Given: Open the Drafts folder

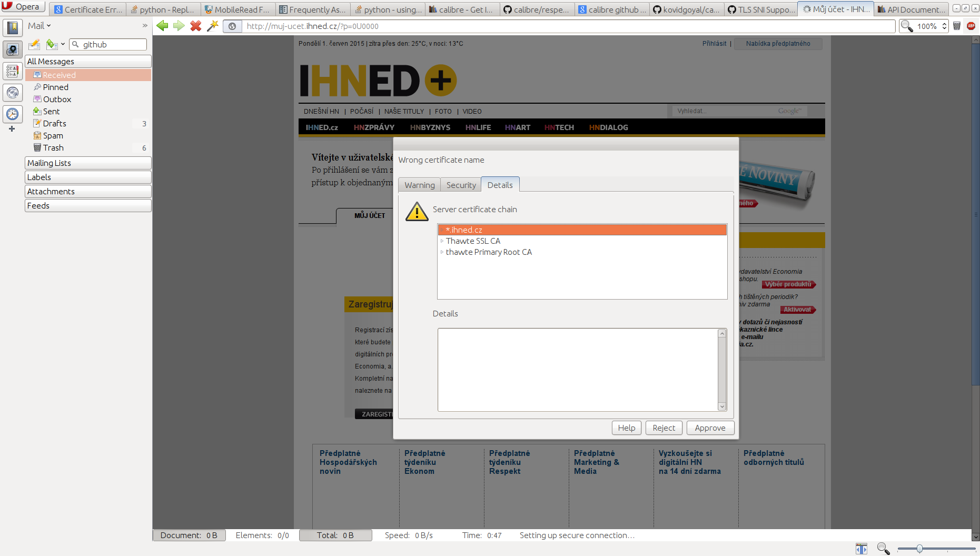Looking at the screenshot, I should [x=88, y=124].
